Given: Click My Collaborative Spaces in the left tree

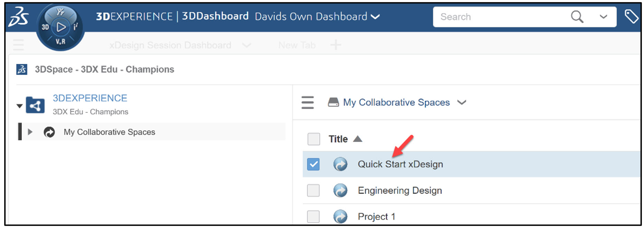Looking at the screenshot, I should pyautogui.click(x=109, y=132).
